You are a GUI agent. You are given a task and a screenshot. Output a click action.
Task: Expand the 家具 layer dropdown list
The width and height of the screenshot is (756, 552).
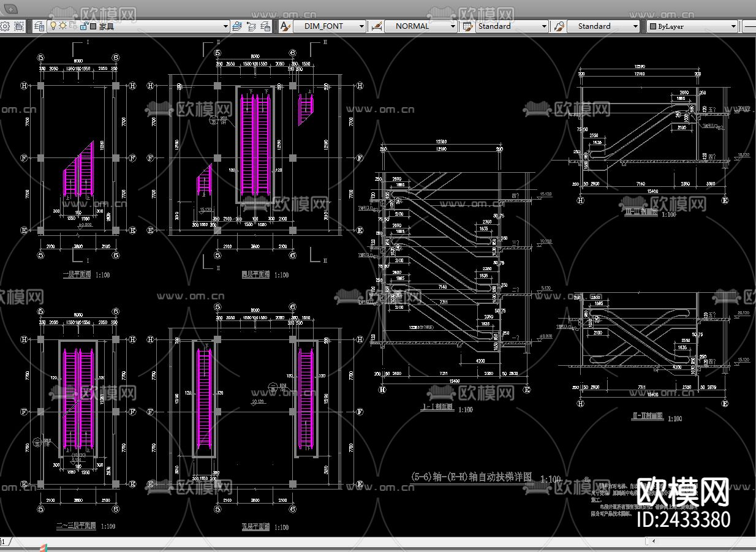[225, 26]
